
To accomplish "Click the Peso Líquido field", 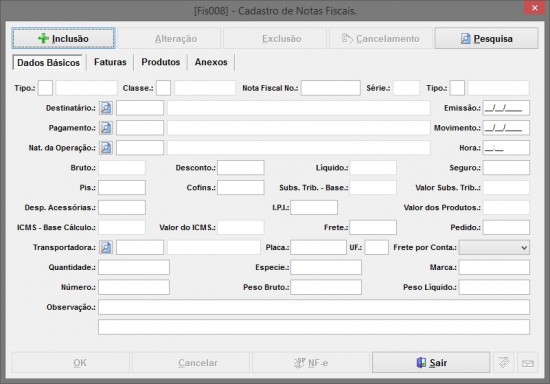I will (x=494, y=287).
